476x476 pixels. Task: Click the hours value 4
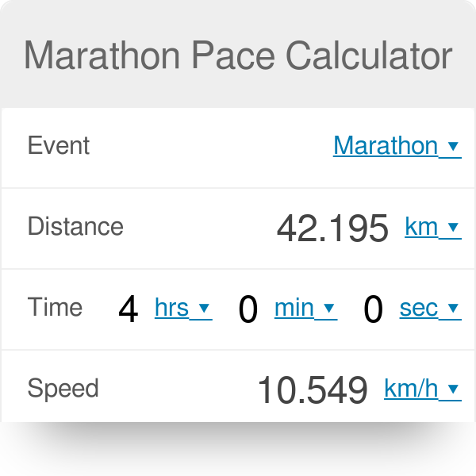[128, 309]
